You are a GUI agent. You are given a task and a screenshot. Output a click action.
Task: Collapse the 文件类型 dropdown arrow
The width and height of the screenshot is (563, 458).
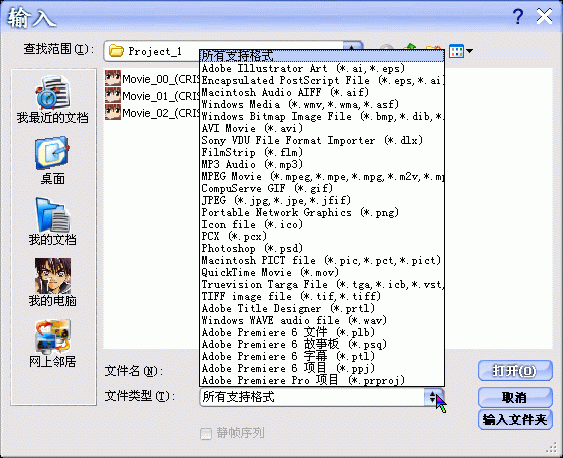point(434,397)
